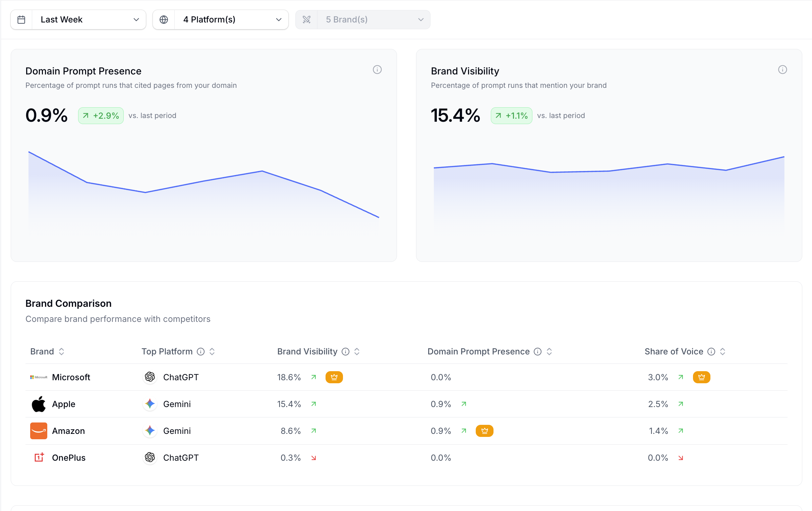This screenshot has height=511, width=812.
Task: Click the 8.6% visibility value for Amazon
Action: (291, 431)
